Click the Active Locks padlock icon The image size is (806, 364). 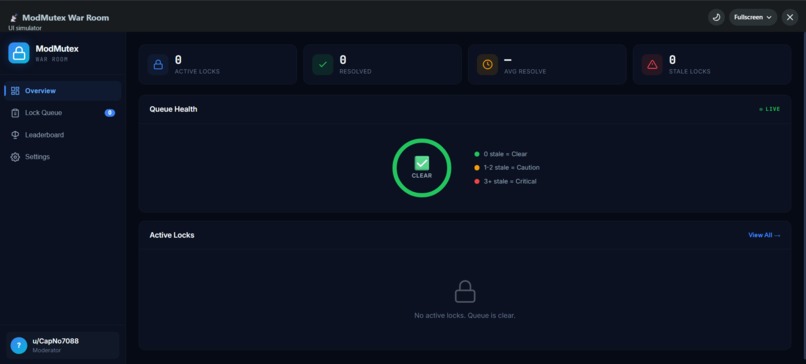pyautogui.click(x=158, y=65)
